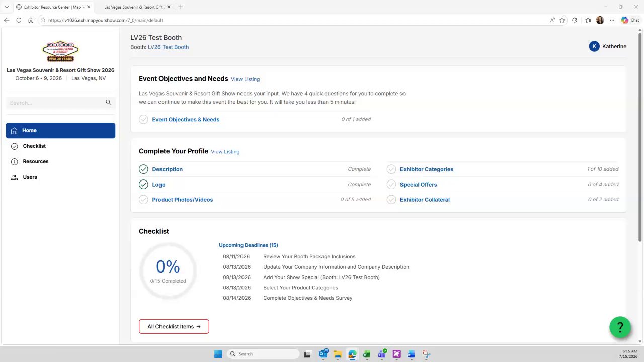Screen dimensions: 644x362
Task: Click Update Your Company Information deadline
Action: (x=336, y=267)
